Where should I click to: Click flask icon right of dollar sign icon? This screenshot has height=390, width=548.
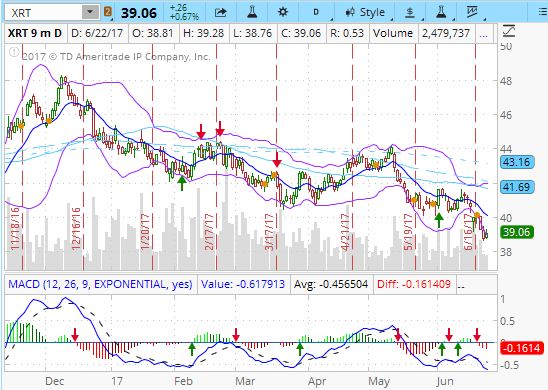click(x=442, y=12)
